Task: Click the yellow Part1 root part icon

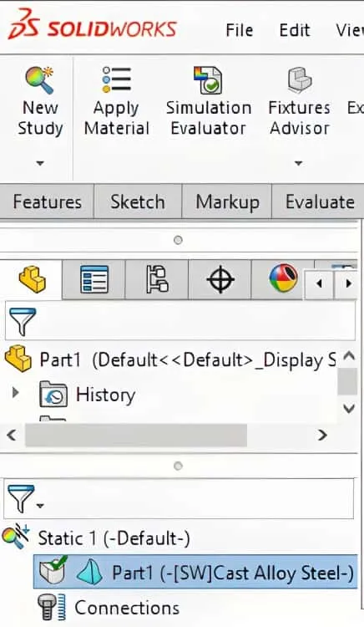Action: (18, 359)
